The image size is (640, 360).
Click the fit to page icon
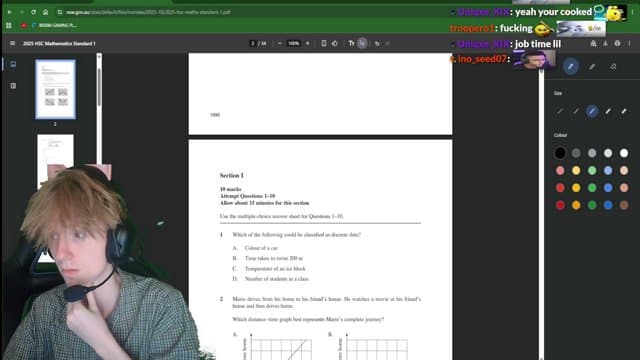click(324, 43)
